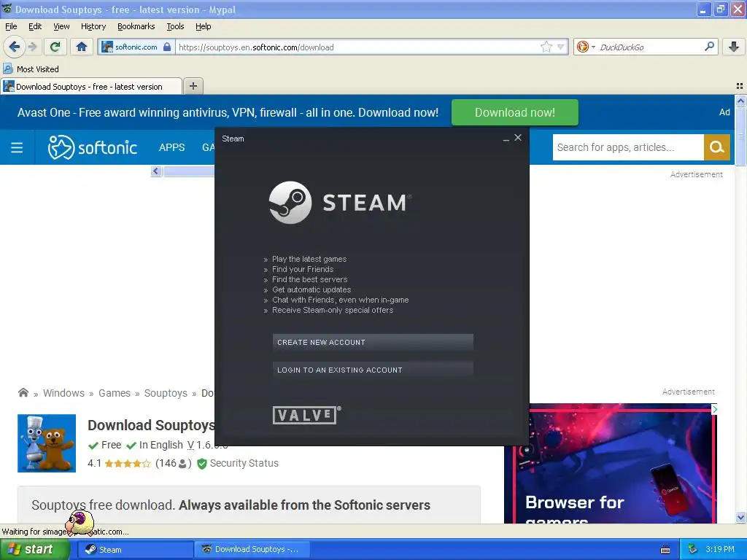The width and height of the screenshot is (747, 560).
Task: Click the browser address bar URL
Action: [x=357, y=47]
